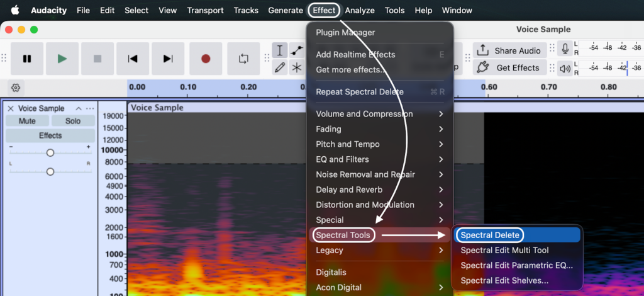Click the Pause playback button
The width and height of the screenshot is (644, 296).
click(x=27, y=59)
